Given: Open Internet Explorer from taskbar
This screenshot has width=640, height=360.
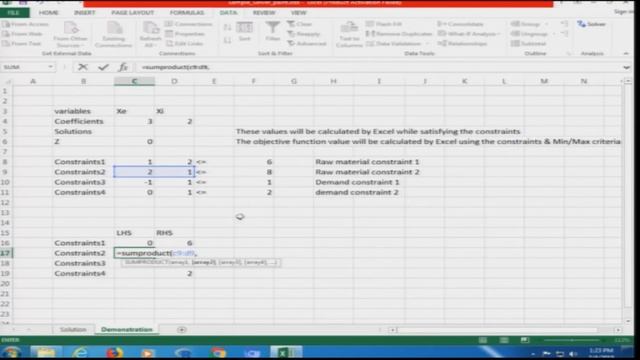Looking at the screenshot, I should coord(80,353).
